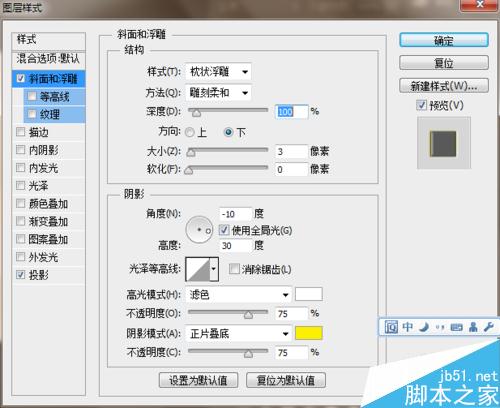Enable the 渐变叠加 checkbox

[21, 221]
